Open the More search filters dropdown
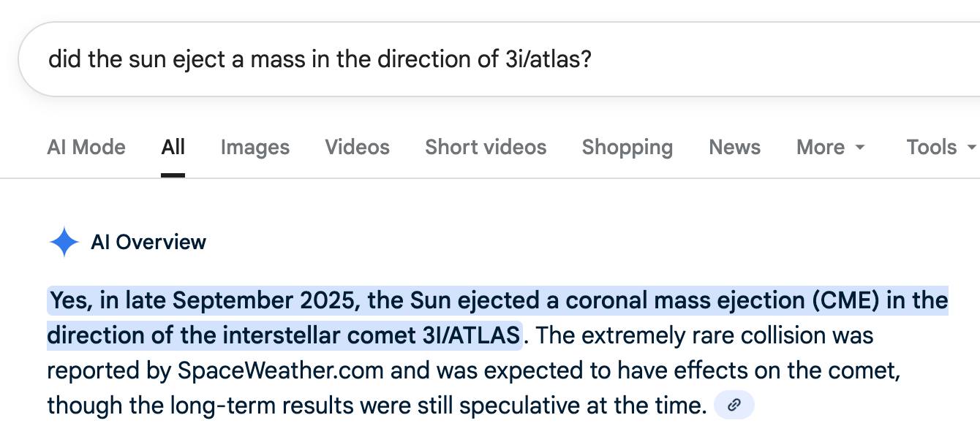The width and height of the screenshot is (980, 434). [830, 147]
